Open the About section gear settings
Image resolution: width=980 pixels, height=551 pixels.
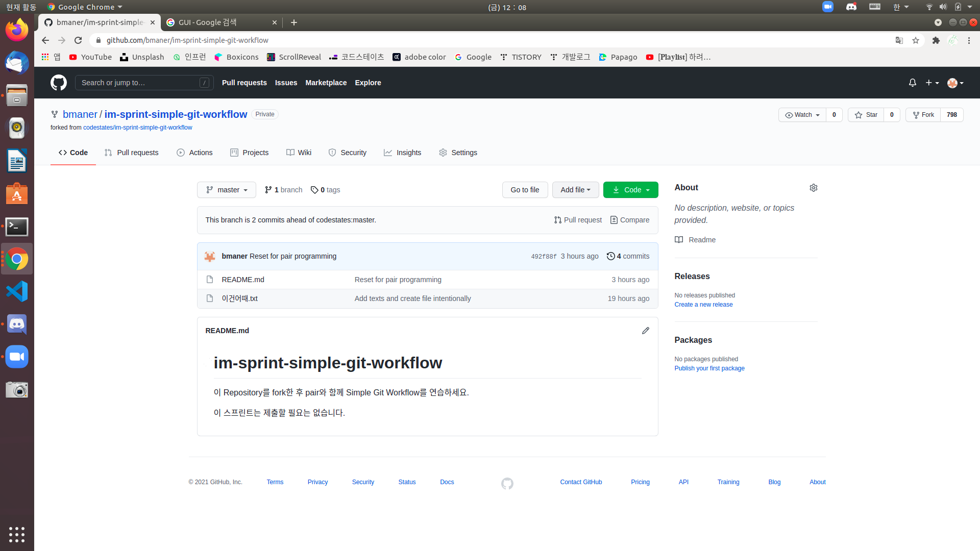[813, 188]
